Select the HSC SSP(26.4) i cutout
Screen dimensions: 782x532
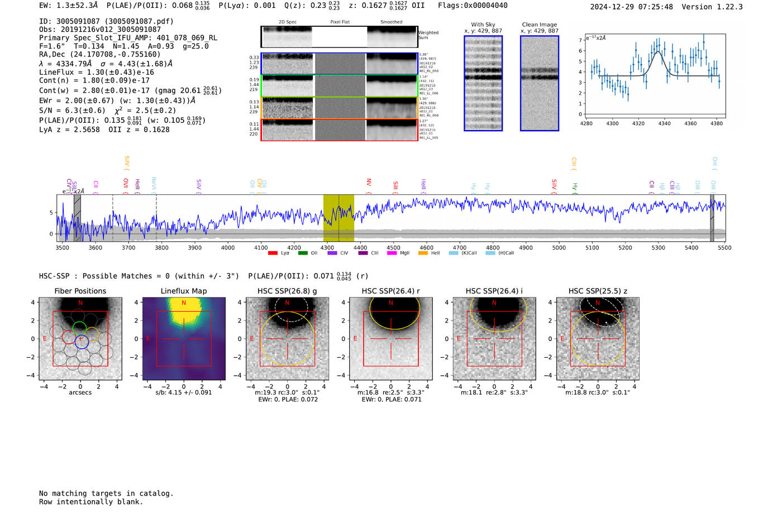[494, 338]
